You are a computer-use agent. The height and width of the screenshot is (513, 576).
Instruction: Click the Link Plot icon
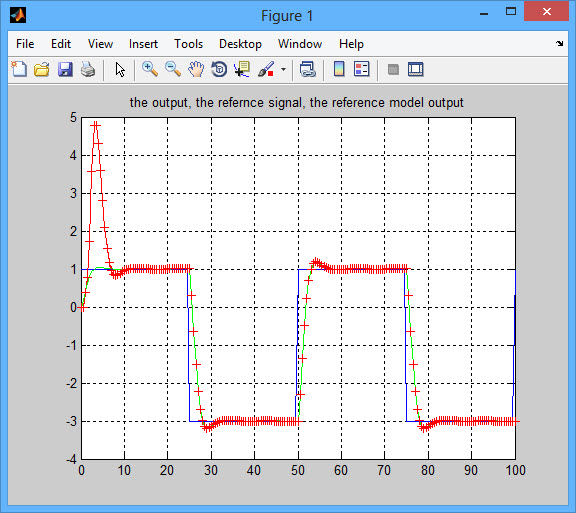pyautogui.click(x=307, y=69)
